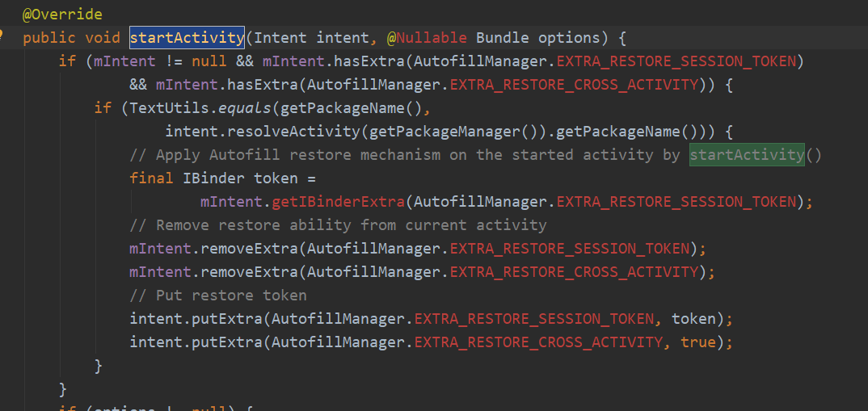Select the blue-highlighted startActivity method name

point(188,38)
